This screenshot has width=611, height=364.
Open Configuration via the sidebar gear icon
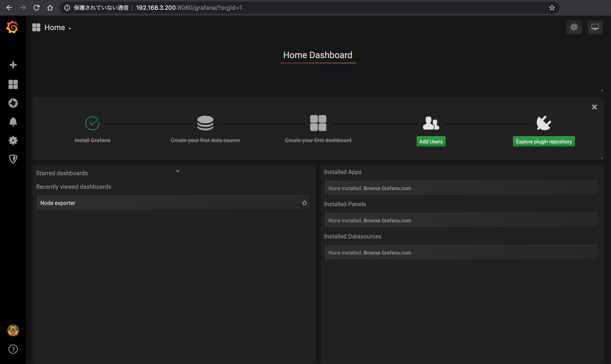13,140
